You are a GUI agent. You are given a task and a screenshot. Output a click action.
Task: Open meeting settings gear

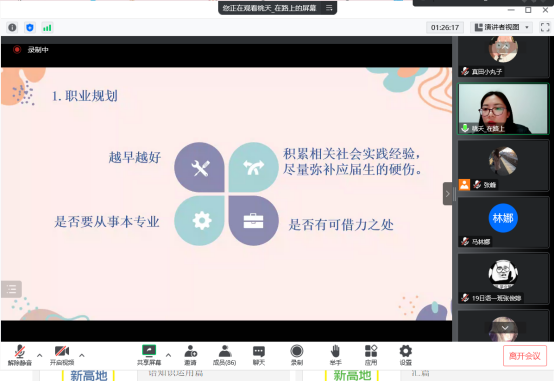[x=406, y=355]
